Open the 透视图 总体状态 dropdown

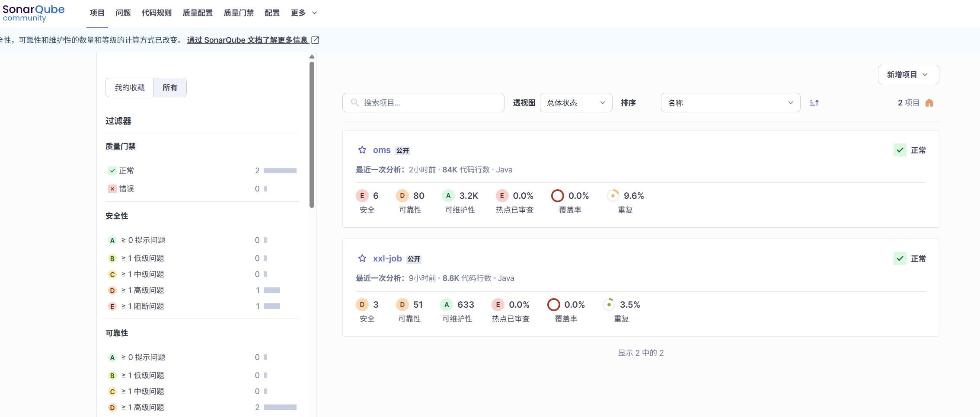pyautogui.click(x=576, y=103)
